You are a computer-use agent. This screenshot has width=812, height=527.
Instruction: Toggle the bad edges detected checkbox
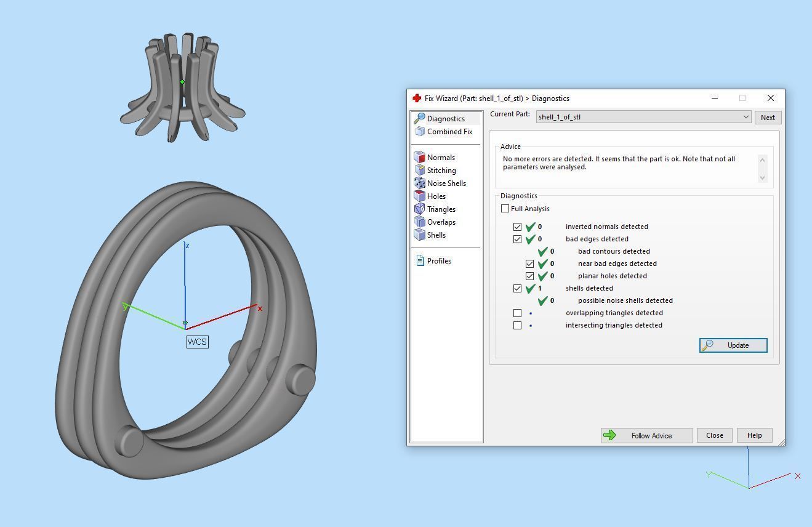click(518, 239)
